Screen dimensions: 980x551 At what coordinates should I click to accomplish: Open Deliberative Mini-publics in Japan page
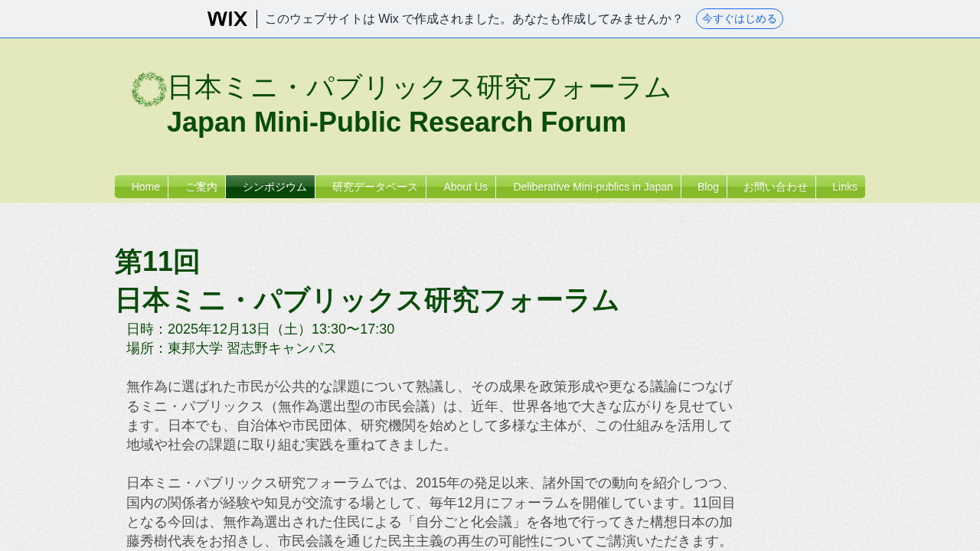[588, 187]
